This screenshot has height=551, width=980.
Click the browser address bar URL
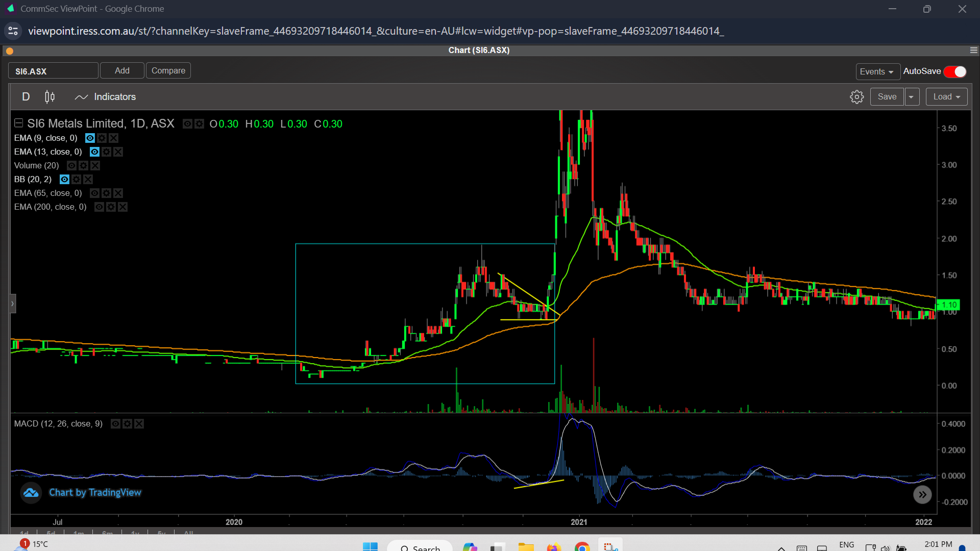pyautogui.click(x=376, y=31)
